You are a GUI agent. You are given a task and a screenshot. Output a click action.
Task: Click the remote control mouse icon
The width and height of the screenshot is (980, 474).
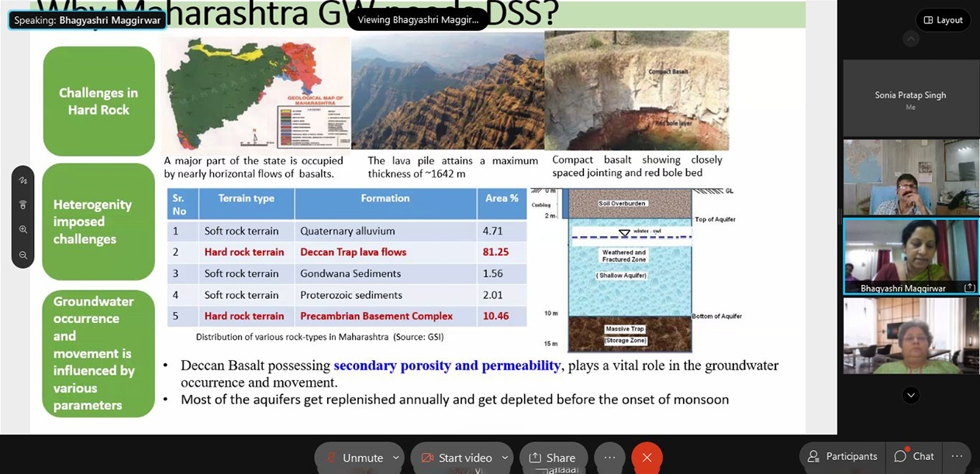tap(23, 204)
